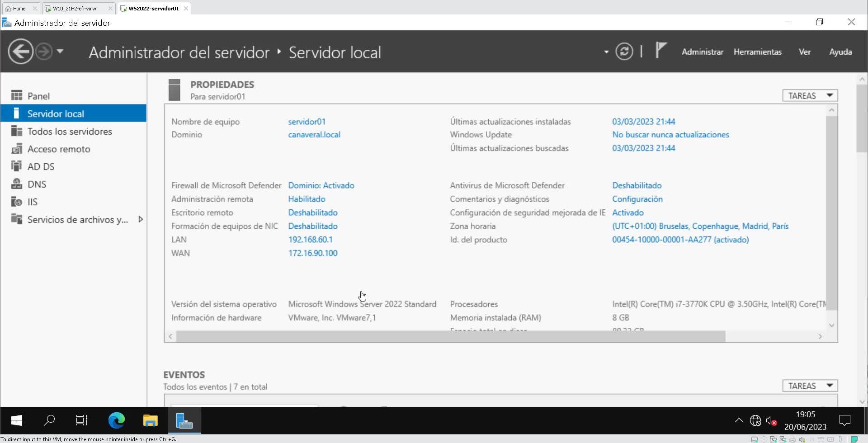Show hidden system tray icons
This screenshot has width=868, height=443.
(739, 421)
